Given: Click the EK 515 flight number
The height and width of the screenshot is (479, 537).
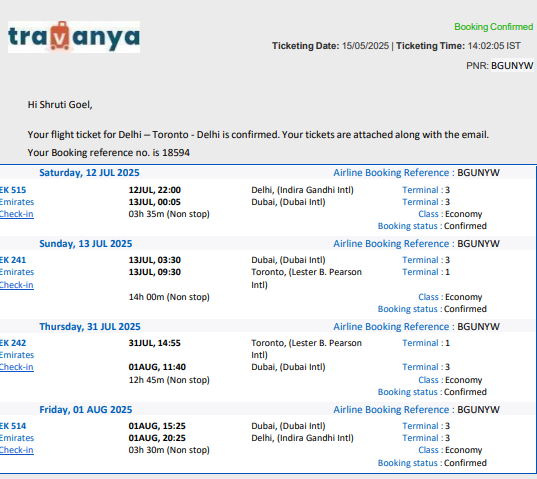Looking at the screenshot, I should point(13,190).
